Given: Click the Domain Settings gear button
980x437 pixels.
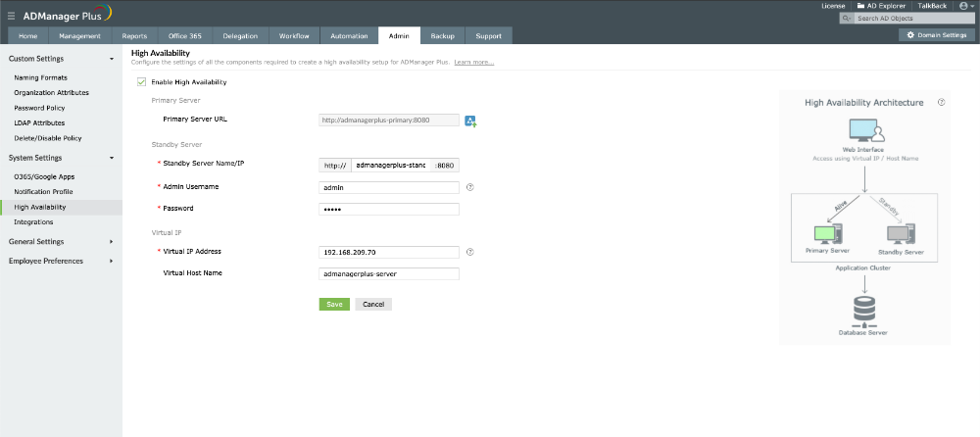Looking at the screenshot, I should (x=936, y=35).
